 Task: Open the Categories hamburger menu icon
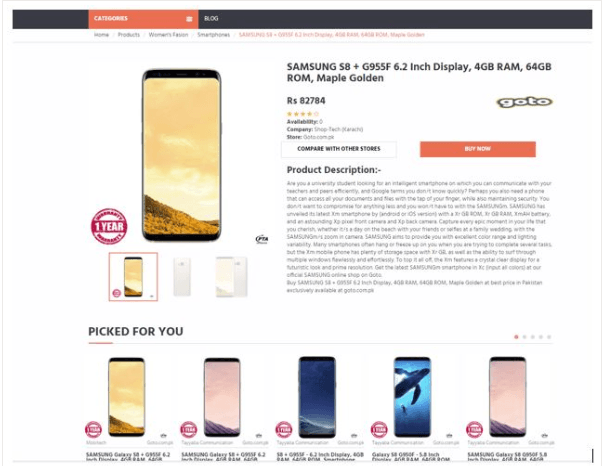pyautogui.click(x=189, y=19)
